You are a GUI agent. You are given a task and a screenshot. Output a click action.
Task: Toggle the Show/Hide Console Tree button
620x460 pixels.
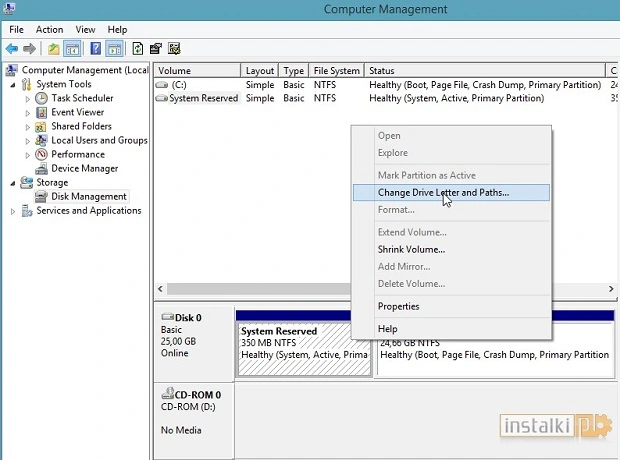coord(73,48)
